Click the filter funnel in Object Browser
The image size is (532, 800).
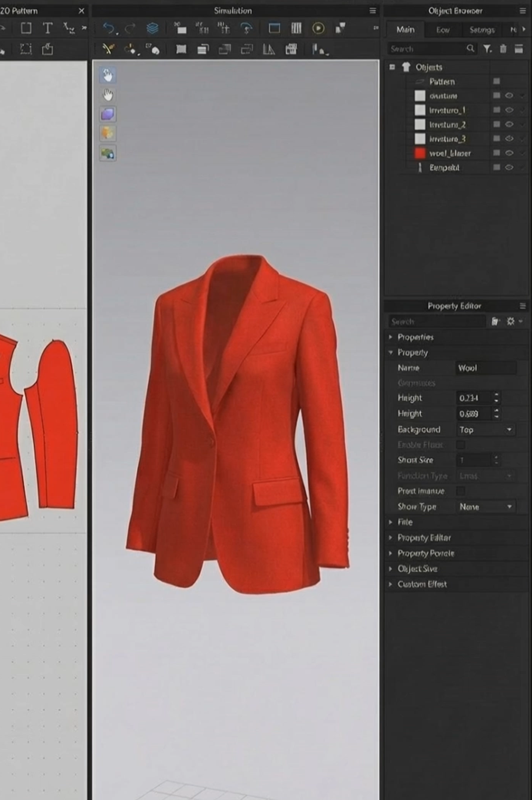pos(487,49)
